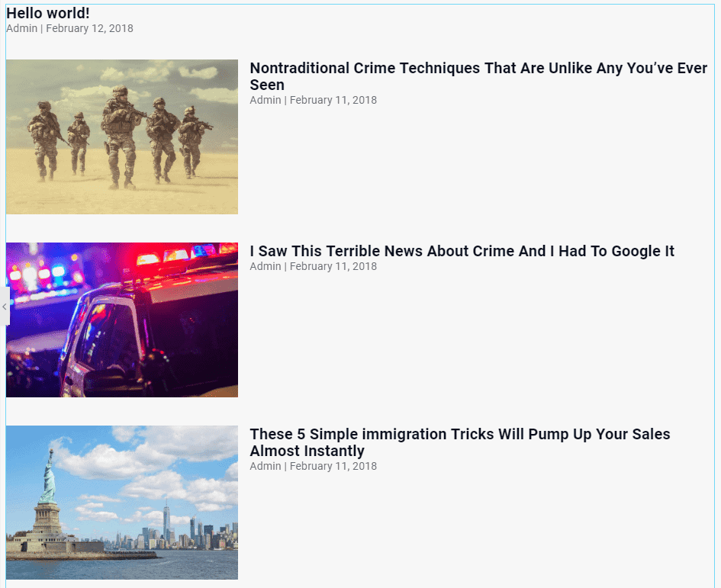
Task: Click Admin under the immigration Tricks post
Action: pyautogui.click(x=265, y=466)
